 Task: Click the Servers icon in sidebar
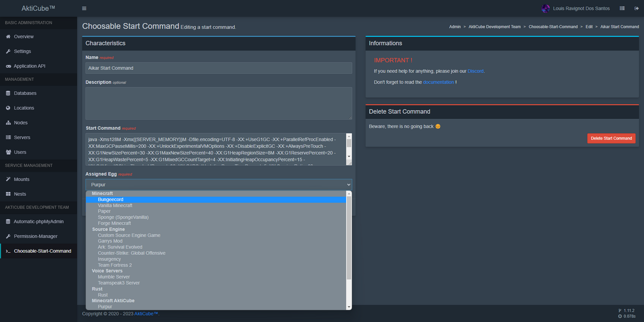tap(8, 137)
